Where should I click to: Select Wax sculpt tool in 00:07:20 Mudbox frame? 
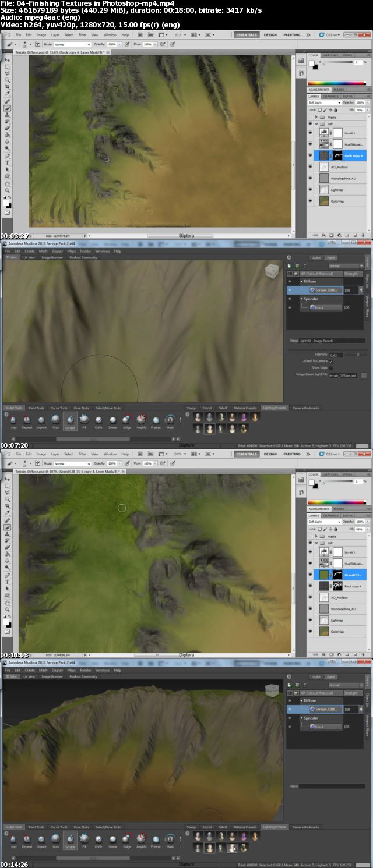point(55,421)
